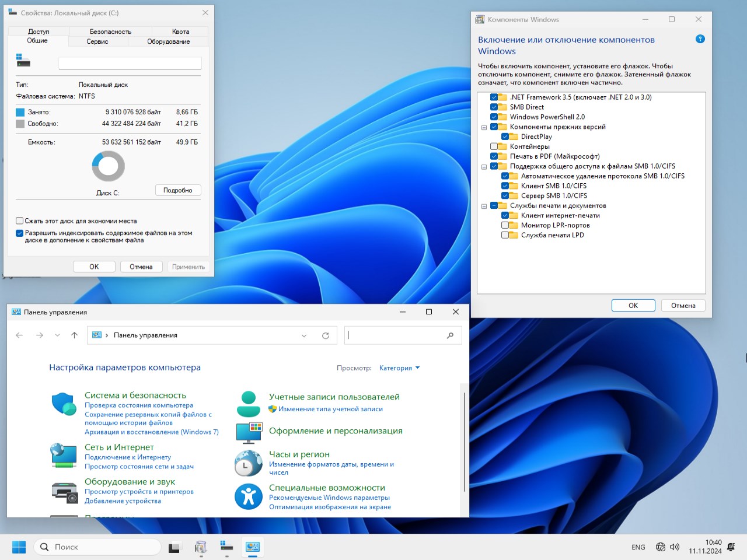Open the Network and Internet globe icon
This screenshot has width=747, height=560.
click(x=64, y=456)
